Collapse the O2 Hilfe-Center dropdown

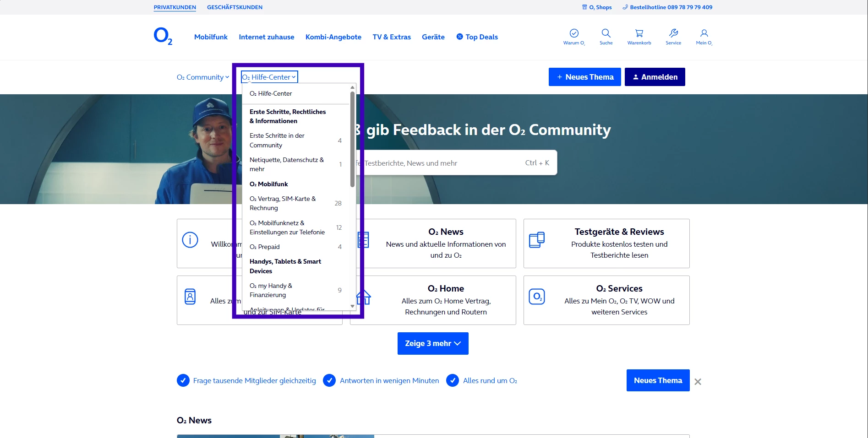tap(269, 77)
